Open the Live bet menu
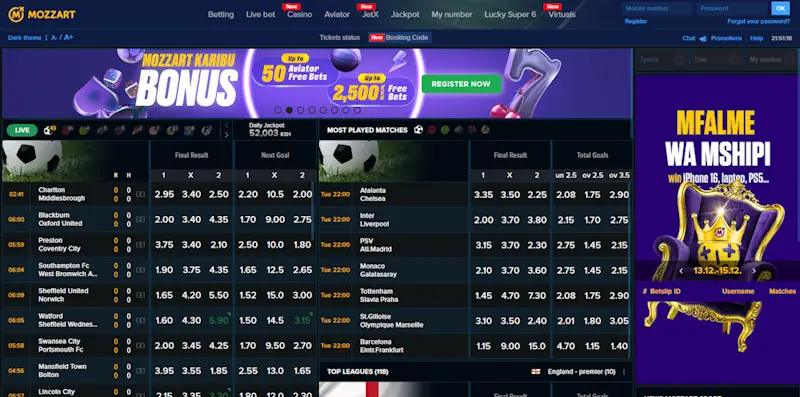Image resolution: width=800 pixels, height=397 pixels. [260, 14]
